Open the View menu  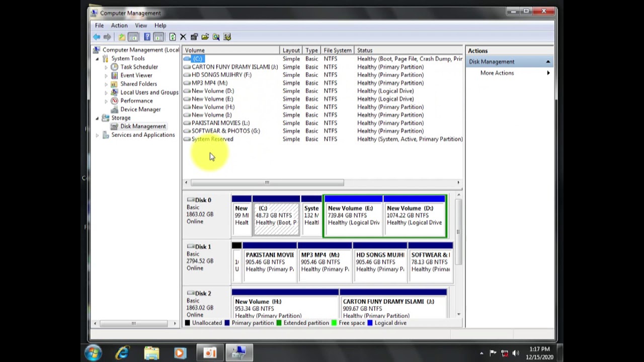pos(141,26)
